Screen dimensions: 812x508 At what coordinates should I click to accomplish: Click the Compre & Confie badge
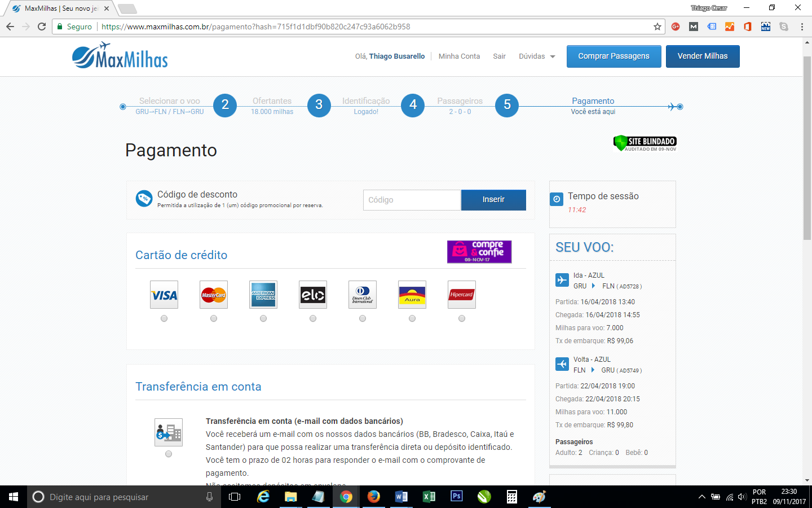click(x=479, y=252)
